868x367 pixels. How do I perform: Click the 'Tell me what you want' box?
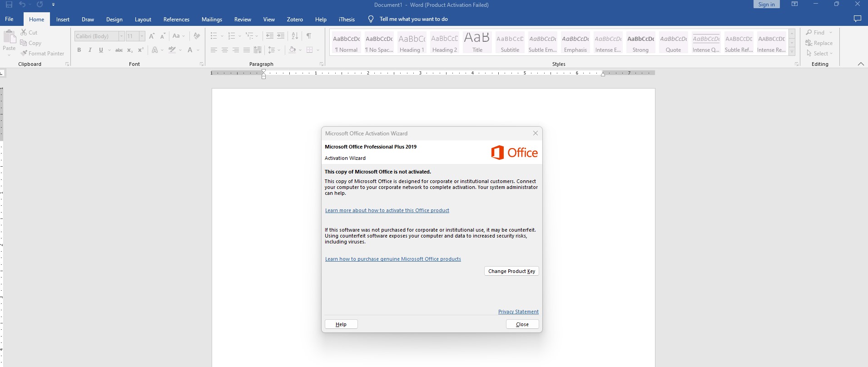413,19
